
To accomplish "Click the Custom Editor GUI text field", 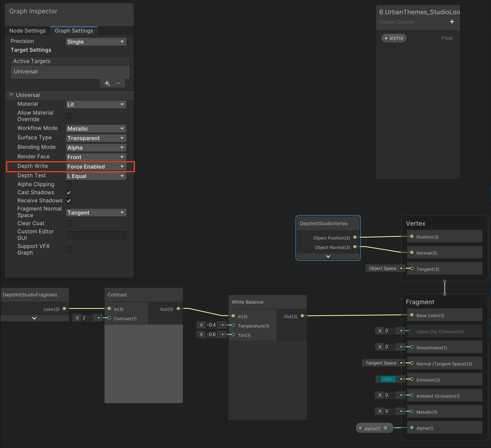I will tap(96, 236).
